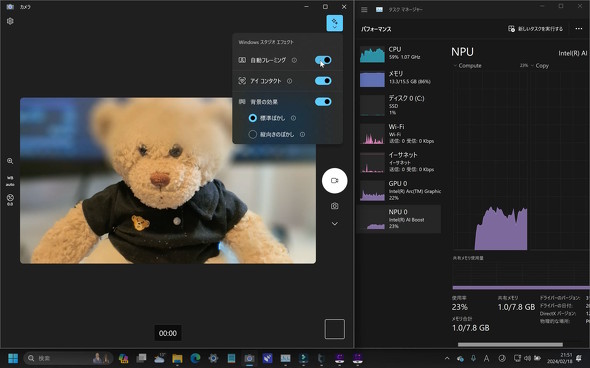Viewport: 590px width, 368px height.
Task: Open the Windows Start menu
Action: [x=13, y=358]
